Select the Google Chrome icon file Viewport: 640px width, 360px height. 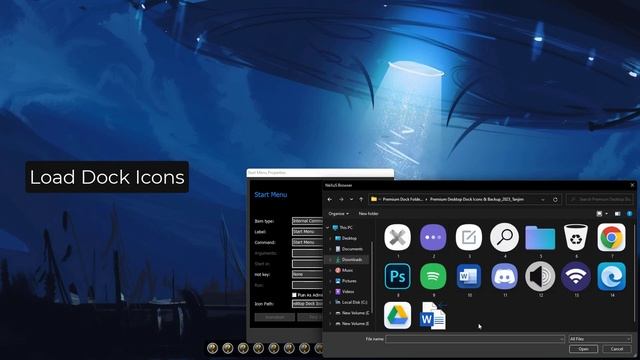pos(611,237)
